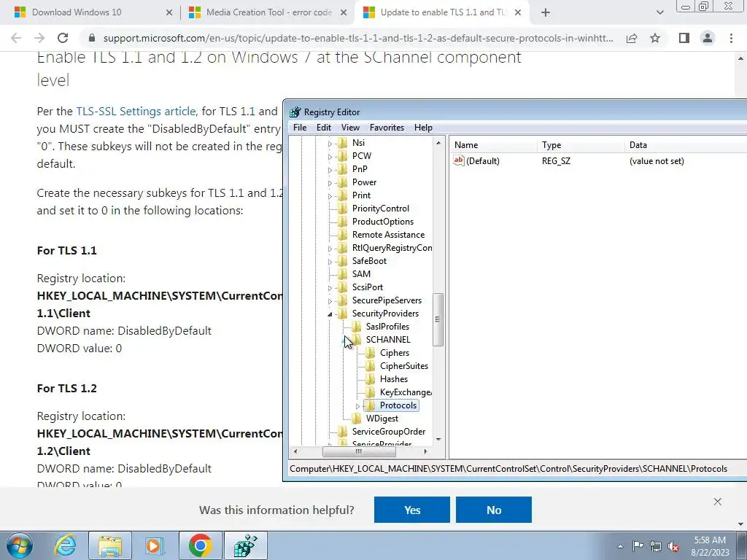Click Yes for helpful feedback
747x560 pixels.
[412, 510]
